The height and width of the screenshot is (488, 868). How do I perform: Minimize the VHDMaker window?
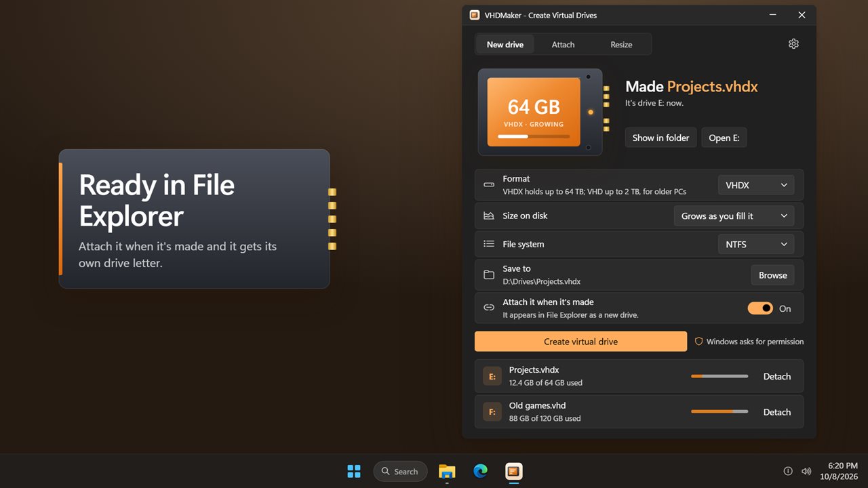click(772, 15)
